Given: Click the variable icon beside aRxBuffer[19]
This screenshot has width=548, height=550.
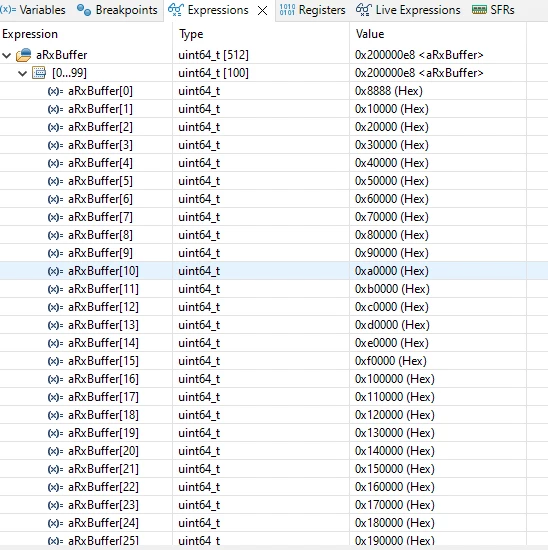Looking at the screenshot, I should point(55,433).
